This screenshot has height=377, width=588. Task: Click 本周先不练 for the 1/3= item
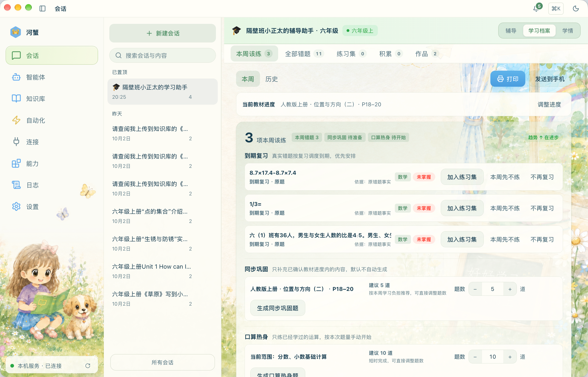click(x=505, y=208)
